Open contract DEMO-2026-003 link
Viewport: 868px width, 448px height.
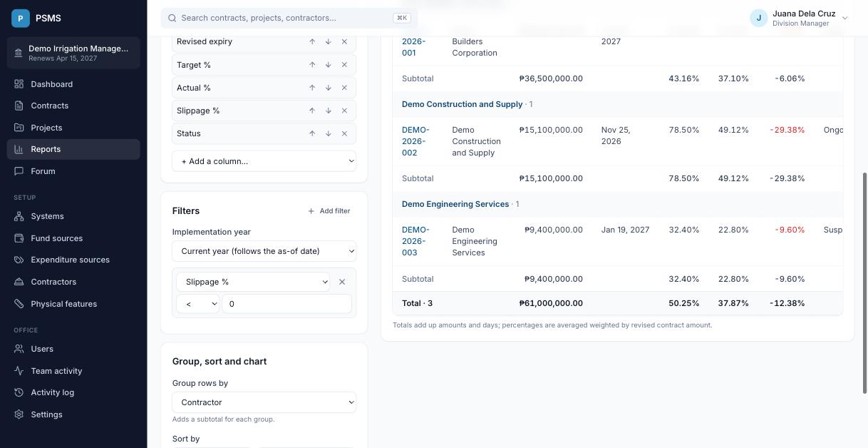(415, 241)
